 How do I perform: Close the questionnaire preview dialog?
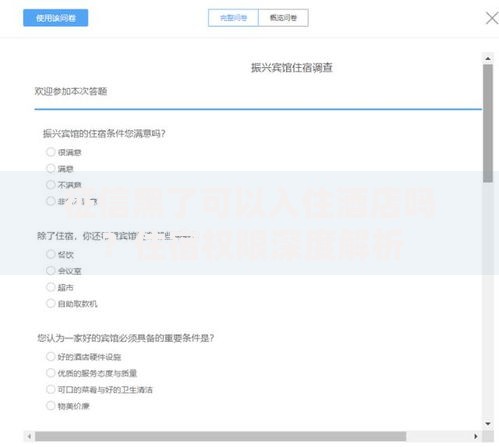click(x=492, y=18)
